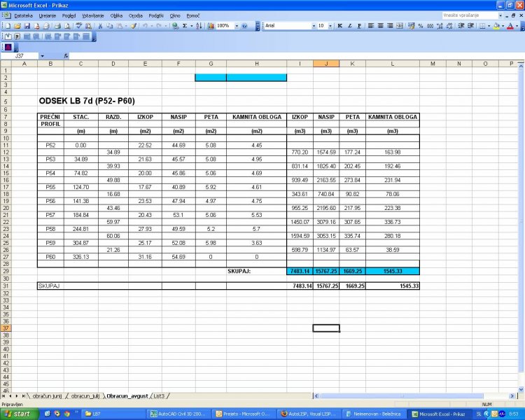Launch the Chart Wizard icon
This screenshot has height=420, width=525.
click(211, 26)
